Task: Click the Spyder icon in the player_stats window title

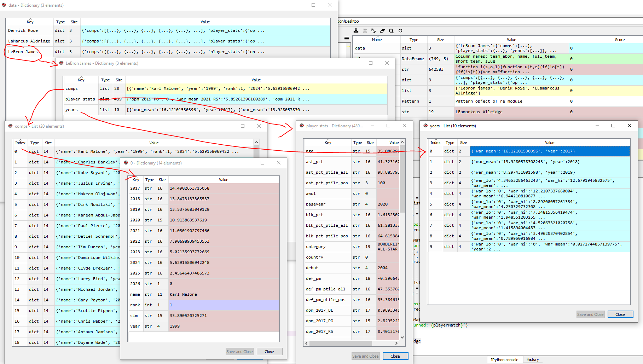Action: 302,126
